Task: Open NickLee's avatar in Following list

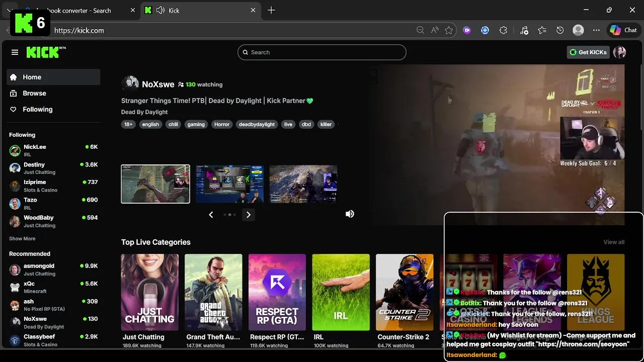Action: pos(15,150)
